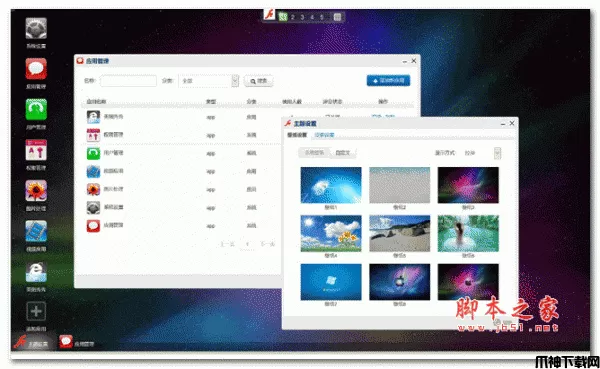Viewport: 600px width, 369px height.
Task: Select the Wallpaper Settings tab
Action: point(297,135)
